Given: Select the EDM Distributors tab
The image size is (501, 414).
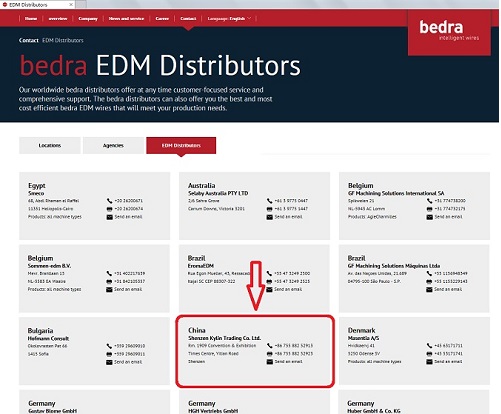Looking at the screenshot, I should click(181, 145).
